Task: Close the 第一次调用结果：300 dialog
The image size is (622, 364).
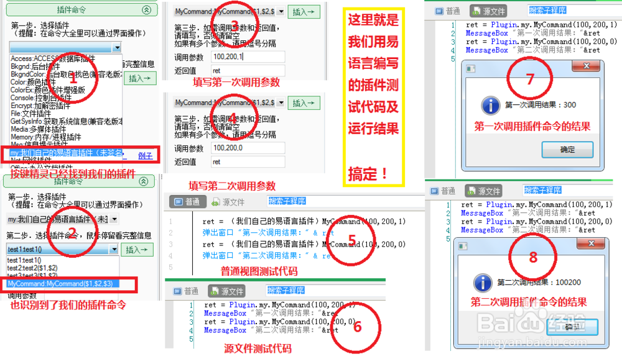Action: pyautogui.click(x=587, y=66)
